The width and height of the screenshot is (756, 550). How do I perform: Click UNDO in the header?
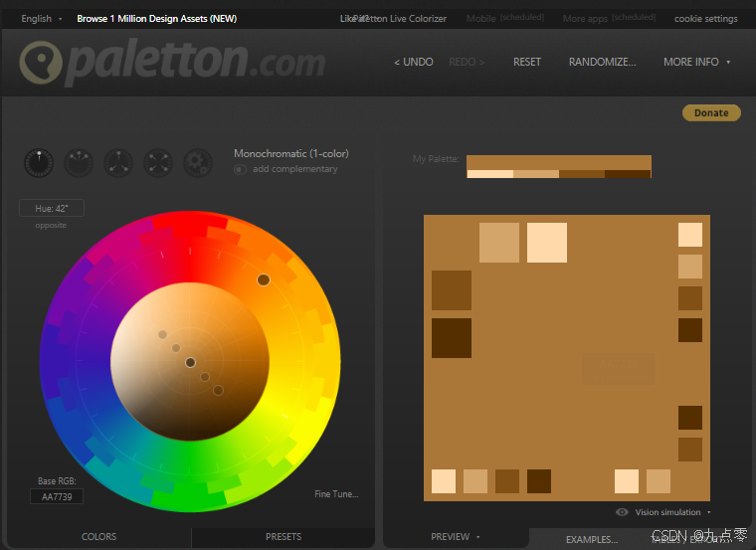(414, 62)
